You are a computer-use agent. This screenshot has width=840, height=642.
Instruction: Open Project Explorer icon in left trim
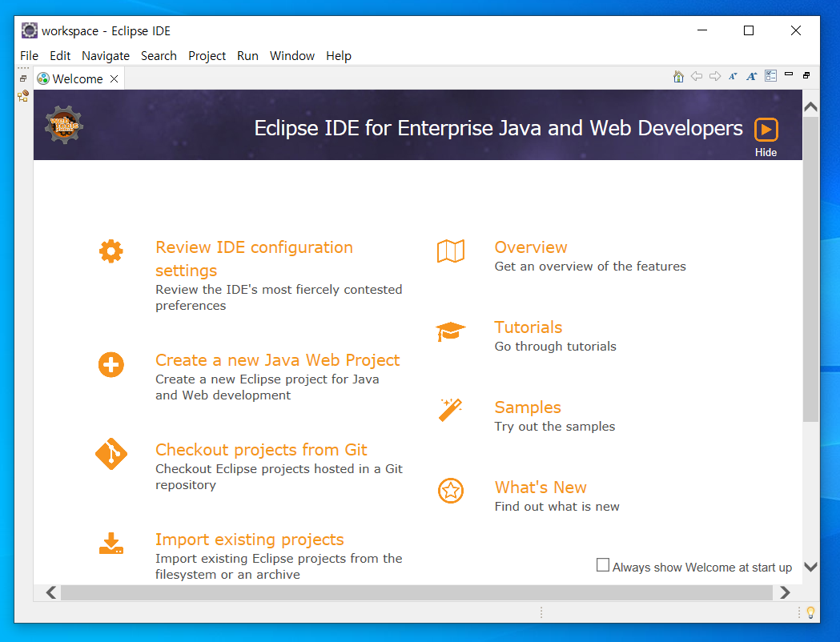coord(23,96)
